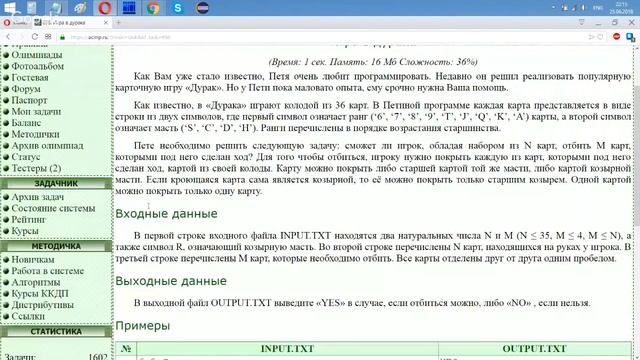Go to Мои задачи
This screenshot has width=640, height=360.
point(36,111)
